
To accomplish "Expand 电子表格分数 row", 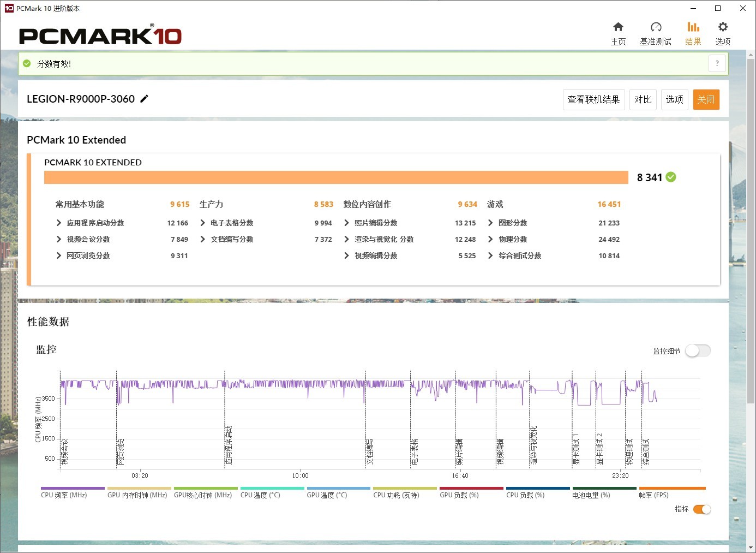I will point(203,223).
